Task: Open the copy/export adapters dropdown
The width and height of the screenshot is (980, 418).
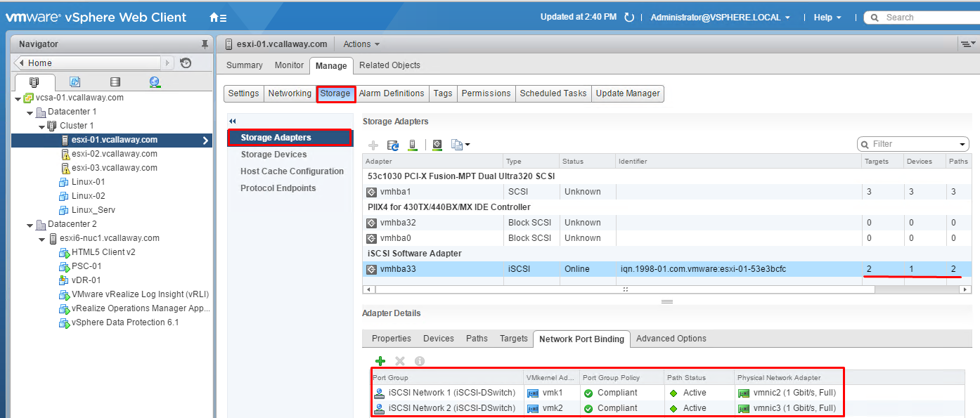Action: (x=460, y=145)
